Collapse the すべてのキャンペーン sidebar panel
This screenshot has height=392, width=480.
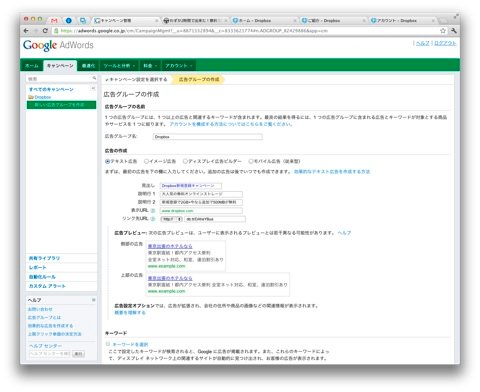click(93, 88)
